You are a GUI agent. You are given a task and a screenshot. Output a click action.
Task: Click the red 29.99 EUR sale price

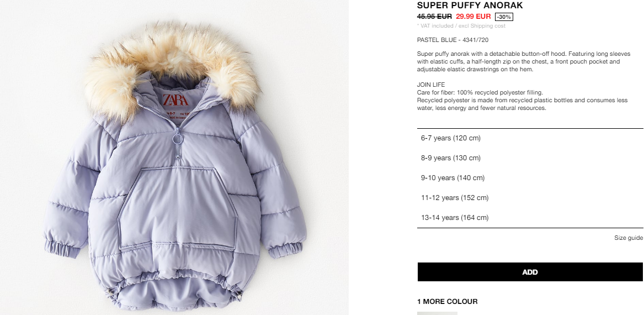coord(473,17)
